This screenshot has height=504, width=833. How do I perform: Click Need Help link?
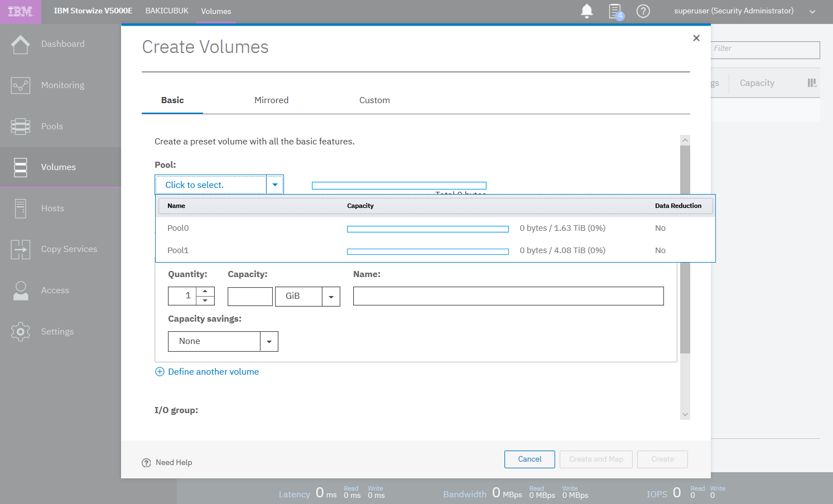(174, 462)
